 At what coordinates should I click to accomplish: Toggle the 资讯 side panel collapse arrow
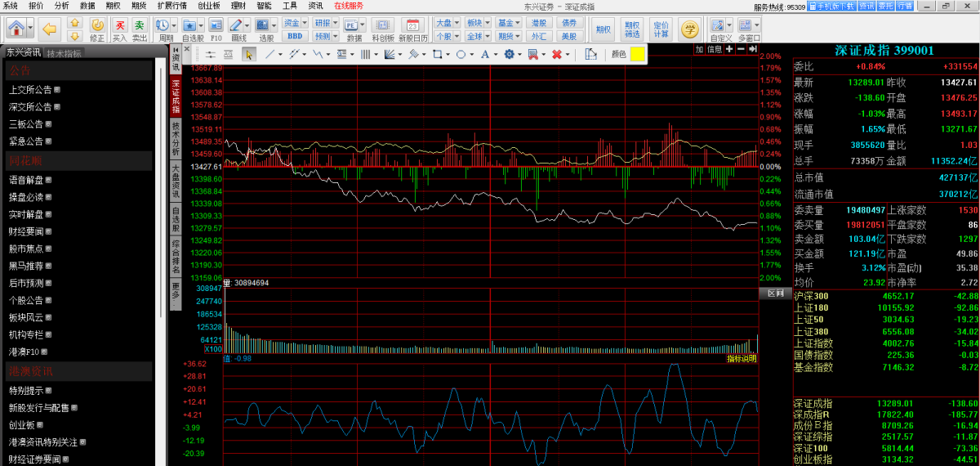pyautogui.click(x=176, y=52)
